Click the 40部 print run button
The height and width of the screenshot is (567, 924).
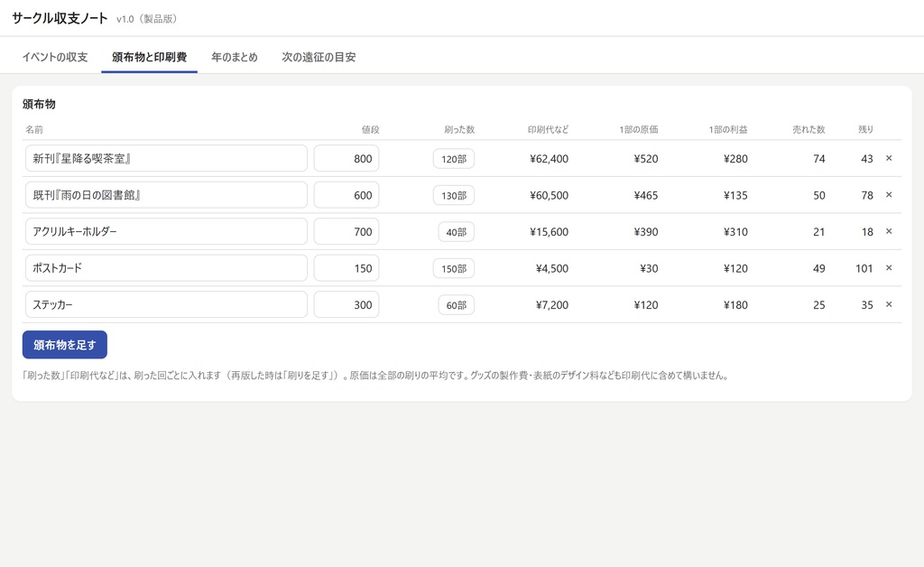[456, 232]
